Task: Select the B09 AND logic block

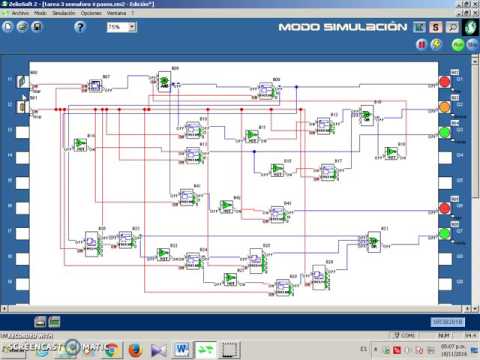Action: tap(164, 82)
